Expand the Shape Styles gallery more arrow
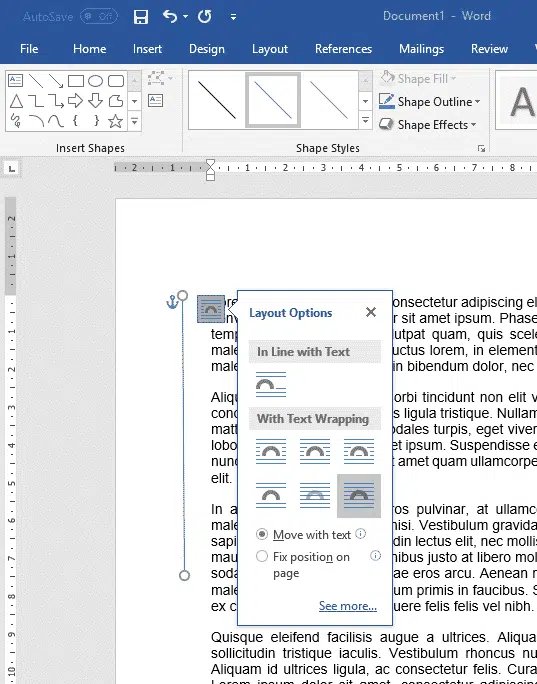Viewport: 537px width, 684px height. (x=366, y=120)
